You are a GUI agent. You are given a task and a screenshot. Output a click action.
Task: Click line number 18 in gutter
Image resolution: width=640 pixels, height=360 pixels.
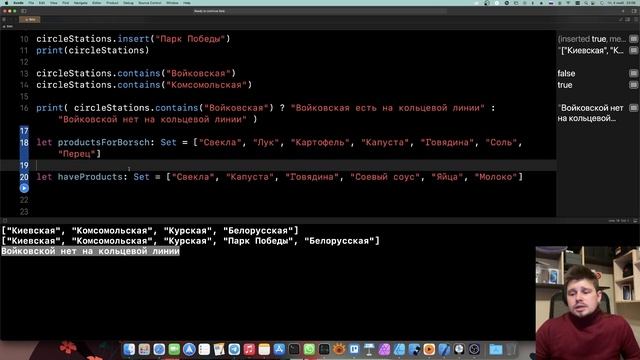coord(24,143)
